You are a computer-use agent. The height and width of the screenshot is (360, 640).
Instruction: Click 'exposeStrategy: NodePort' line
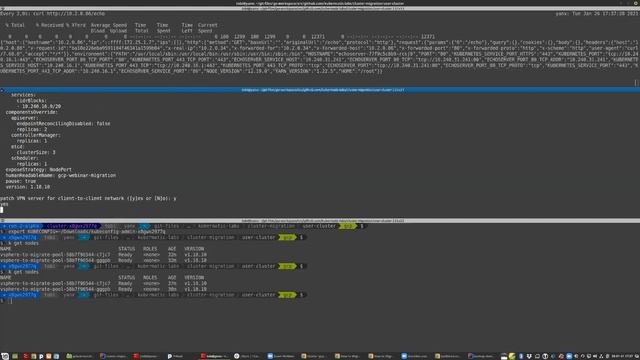pos(38,169)
